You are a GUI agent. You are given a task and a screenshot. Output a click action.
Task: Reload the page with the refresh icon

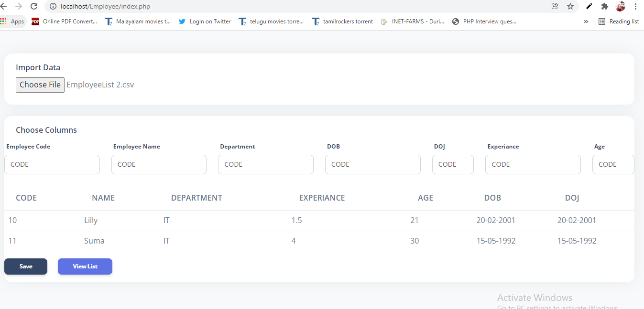coord(34,6)
